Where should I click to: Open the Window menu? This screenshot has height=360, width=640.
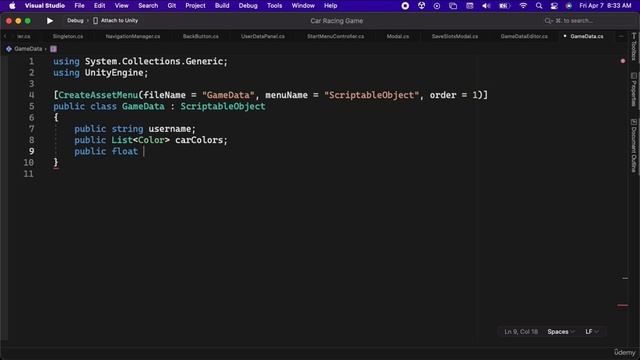tap(303, 6)
